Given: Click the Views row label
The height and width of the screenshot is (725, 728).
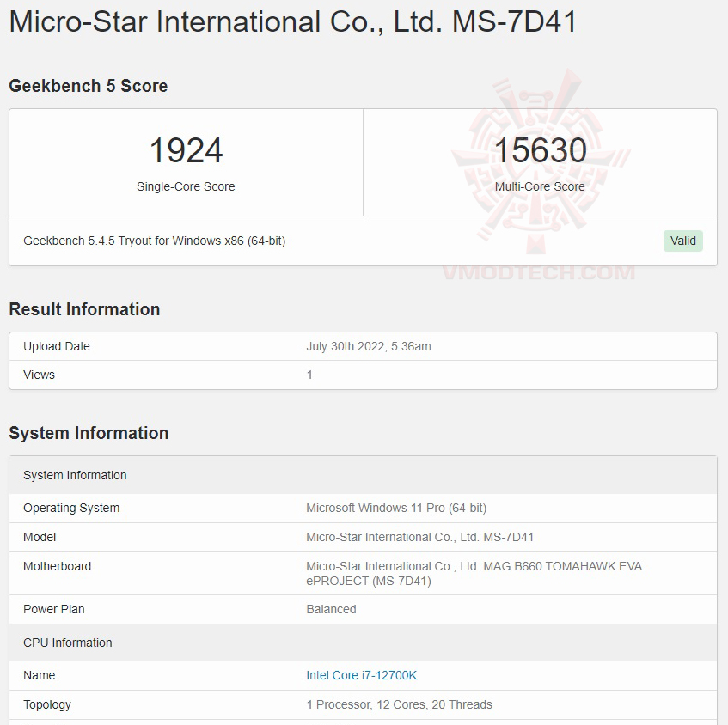Looking at the screenshot, I should (39, 375).
